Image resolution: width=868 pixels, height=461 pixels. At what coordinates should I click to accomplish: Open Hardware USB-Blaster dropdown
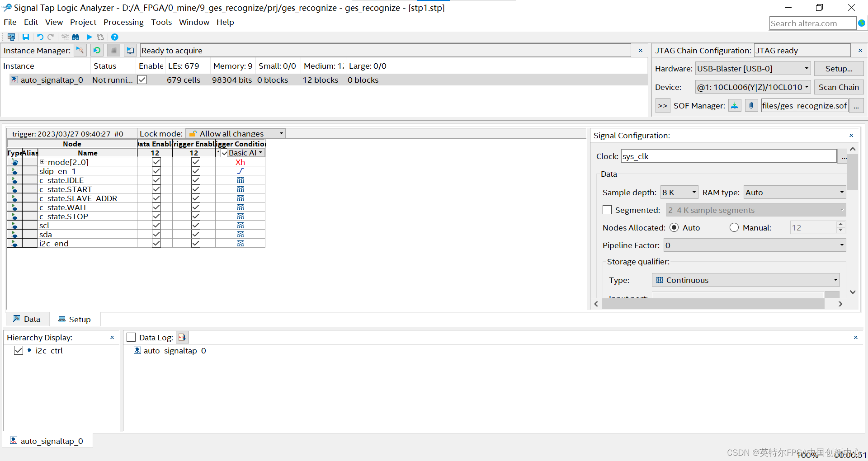click(753, 69)
